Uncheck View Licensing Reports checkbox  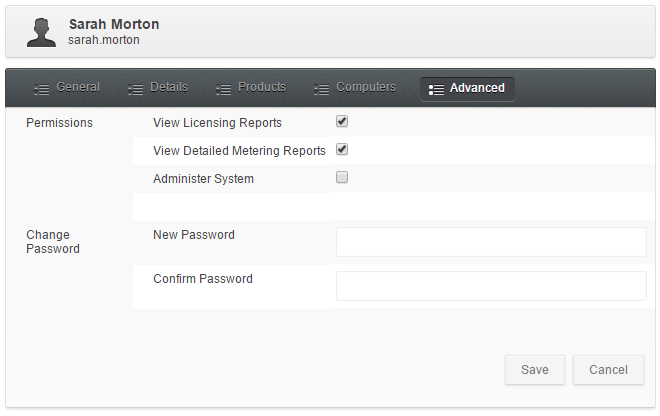pyautogui.click(x=342, y=122)
